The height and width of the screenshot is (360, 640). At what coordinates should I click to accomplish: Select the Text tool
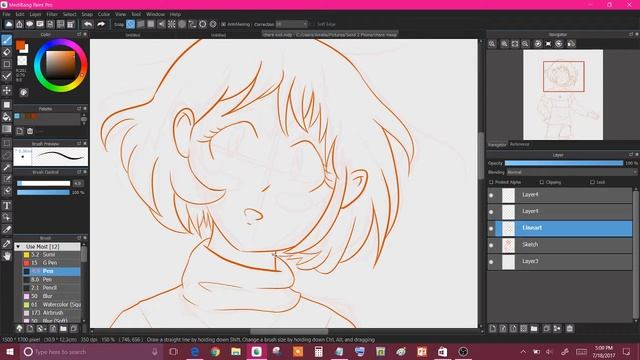7,205
